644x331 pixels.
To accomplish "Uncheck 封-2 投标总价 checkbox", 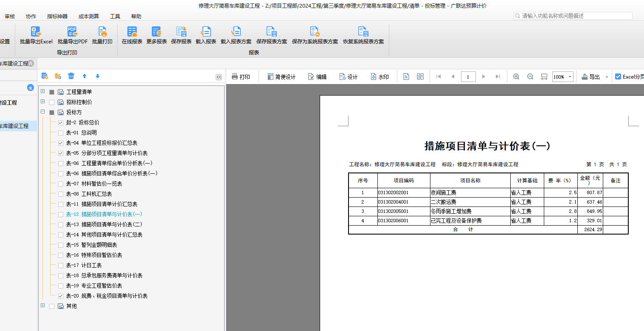I will coord(60,122).
